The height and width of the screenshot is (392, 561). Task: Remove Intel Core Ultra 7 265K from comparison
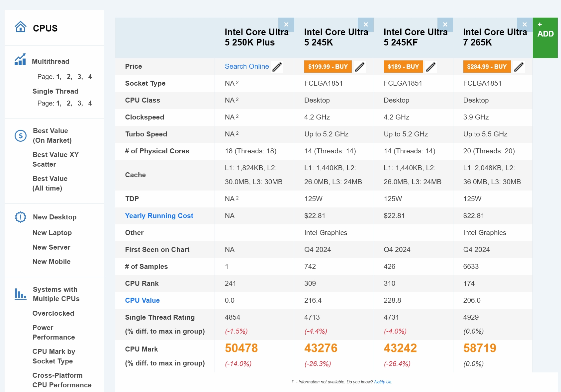coord(524,24)
